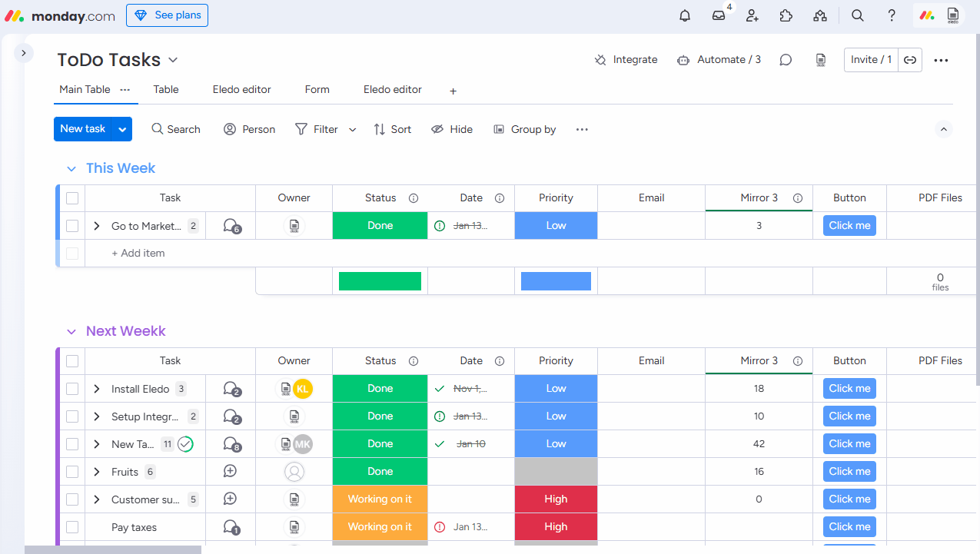Click the High priority cell for Pay taxes
Image resolution: width=980 pixels, height=554 pixels.
pyautogui.click(x=556, y=527)
